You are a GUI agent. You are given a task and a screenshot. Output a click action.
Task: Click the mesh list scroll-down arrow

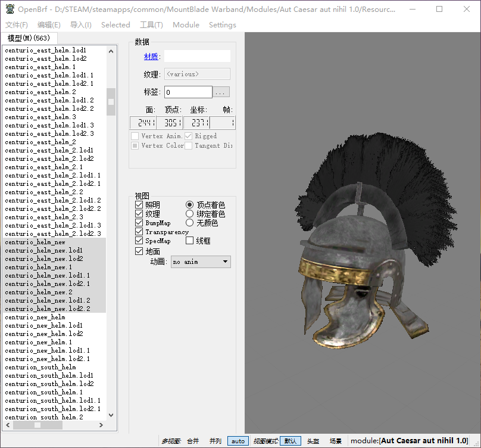pyautogui.click(x=111, y=415)
